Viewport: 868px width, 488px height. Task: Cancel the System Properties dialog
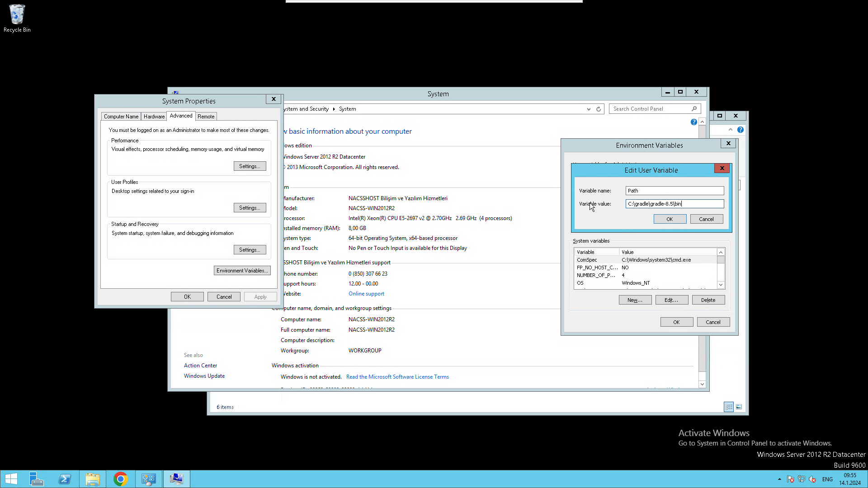click(224, 297)
